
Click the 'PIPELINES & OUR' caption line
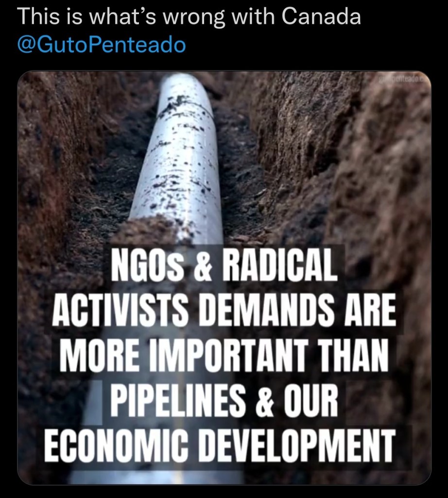pyautogui.click(x=224, y=400)
